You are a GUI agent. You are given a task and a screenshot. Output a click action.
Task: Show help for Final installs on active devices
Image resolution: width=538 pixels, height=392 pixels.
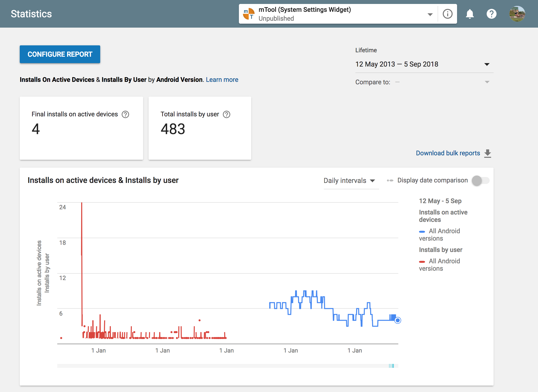point(125,114)
